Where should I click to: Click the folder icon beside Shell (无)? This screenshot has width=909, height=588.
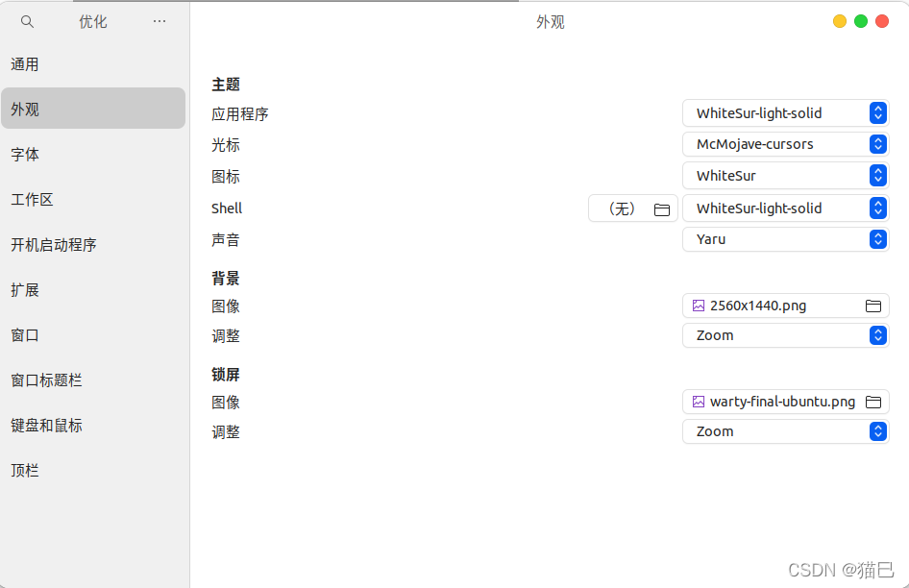tap(661, 209)
